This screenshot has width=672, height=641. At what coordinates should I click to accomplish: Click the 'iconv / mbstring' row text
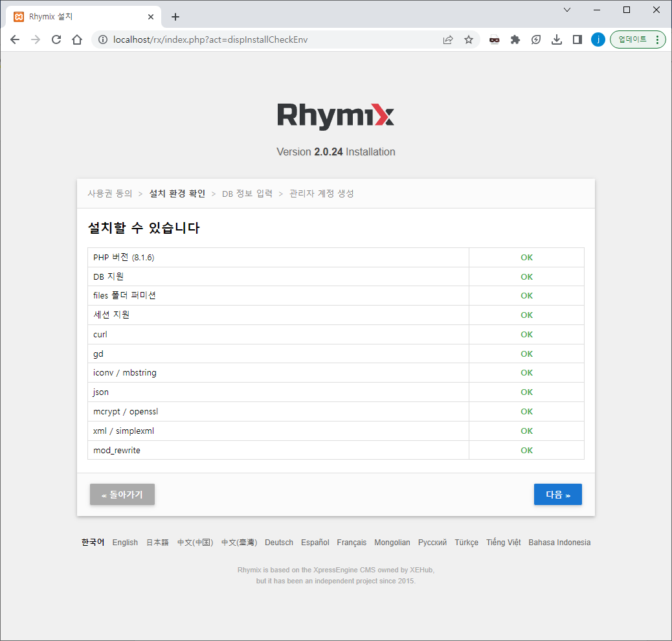coord(125,372)
